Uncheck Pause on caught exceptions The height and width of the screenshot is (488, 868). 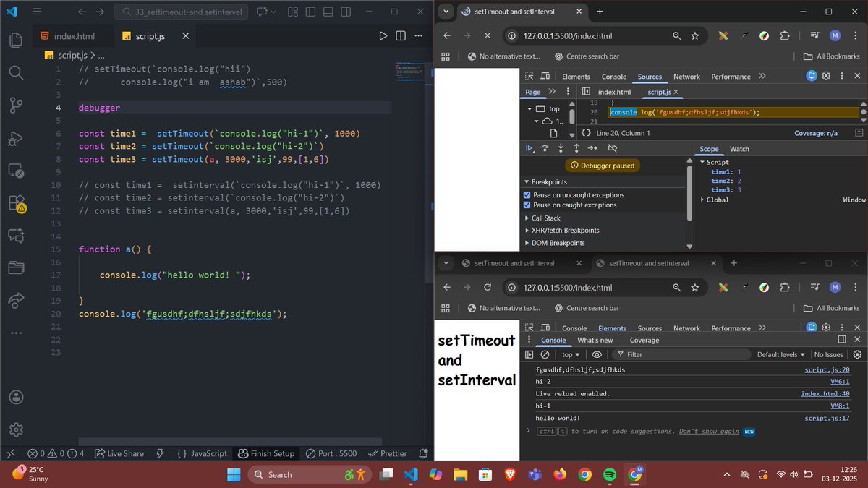(x=527, y=205)
